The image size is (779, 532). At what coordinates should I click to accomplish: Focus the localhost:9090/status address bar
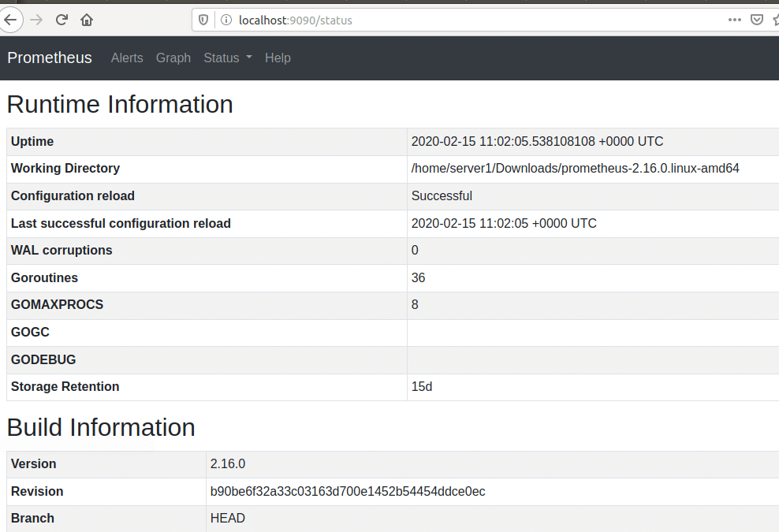coord(473,20)
